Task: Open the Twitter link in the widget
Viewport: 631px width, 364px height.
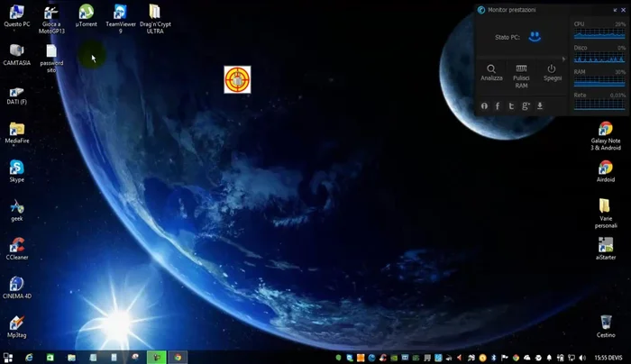Action: pyautogui.click(x=511, y=105)
